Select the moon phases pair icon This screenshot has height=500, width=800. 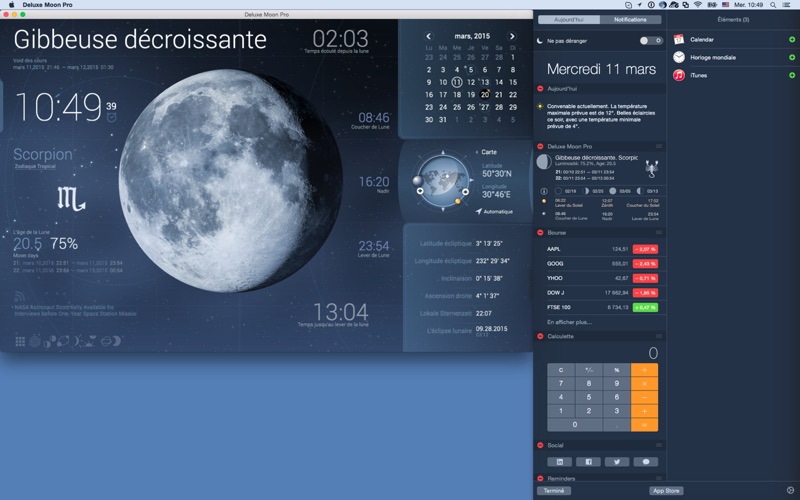pos(49,342)
